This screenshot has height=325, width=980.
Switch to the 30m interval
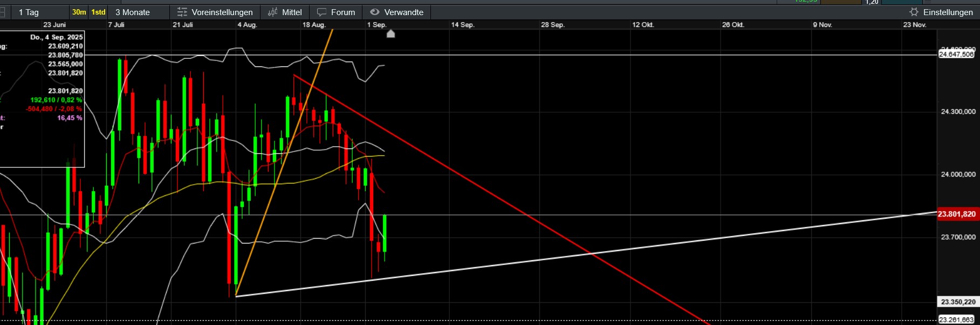click(79, 12)
